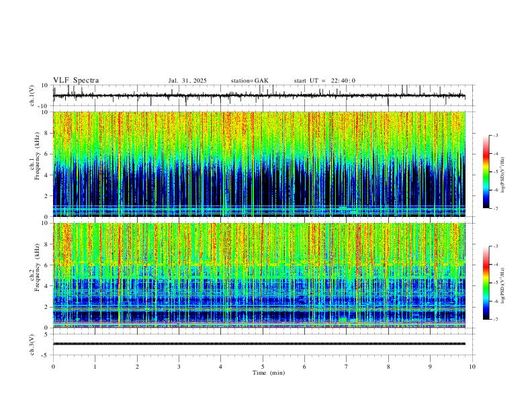Click the upper color bar "log(PSD)" label
This screenshot has height=411, width=532.
click(502, 175)
